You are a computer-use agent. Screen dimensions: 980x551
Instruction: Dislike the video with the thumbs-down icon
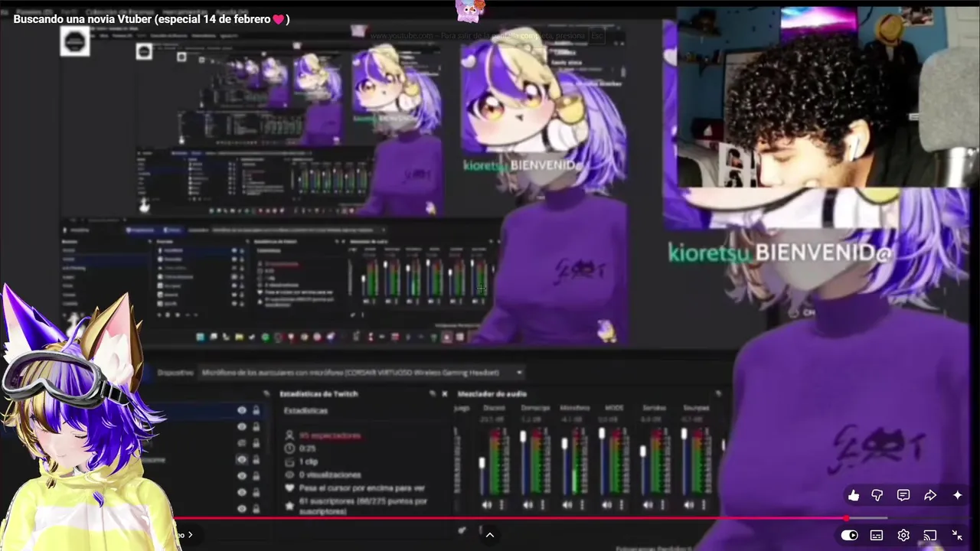coord(877,496)
